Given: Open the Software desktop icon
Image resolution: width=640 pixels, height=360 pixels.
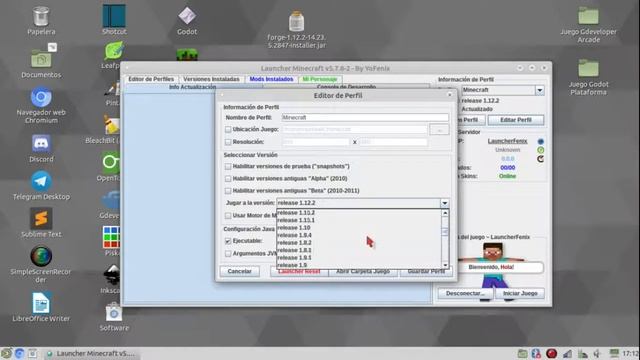Looking at the screenshot, I should [x=114, y=312].
